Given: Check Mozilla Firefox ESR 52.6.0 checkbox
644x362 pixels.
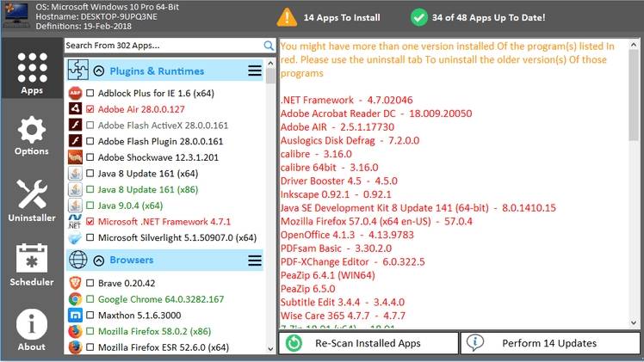Looking at the screenshot, I should [90, 347].
